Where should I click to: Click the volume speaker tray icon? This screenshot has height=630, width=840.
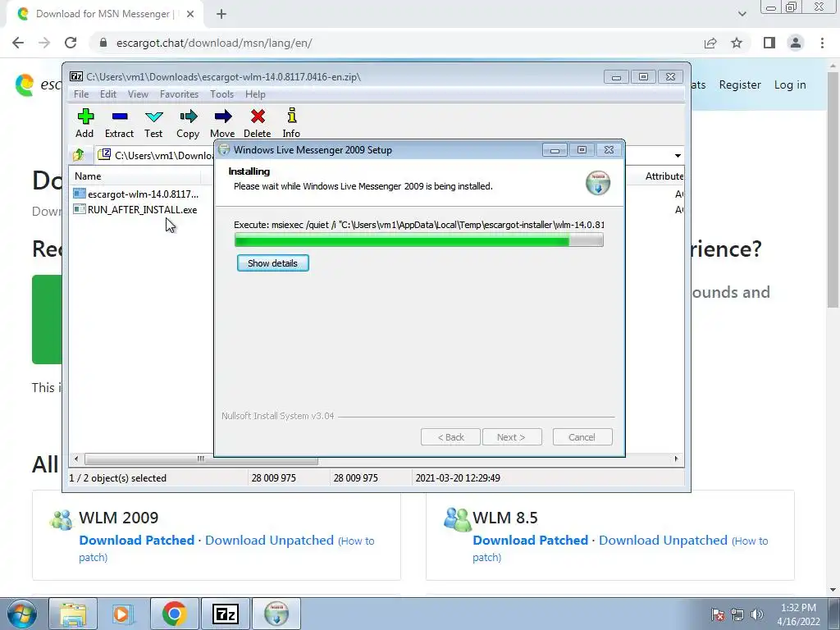tap(757, 614)
